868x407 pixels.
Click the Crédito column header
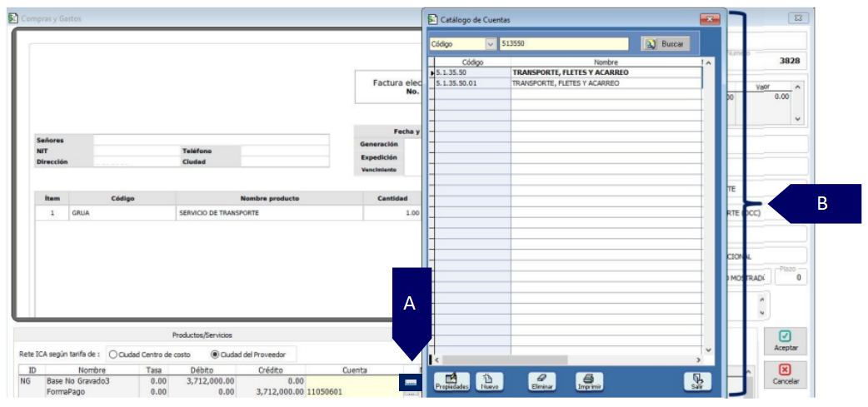pyautogui.click(x=270, y=370)
